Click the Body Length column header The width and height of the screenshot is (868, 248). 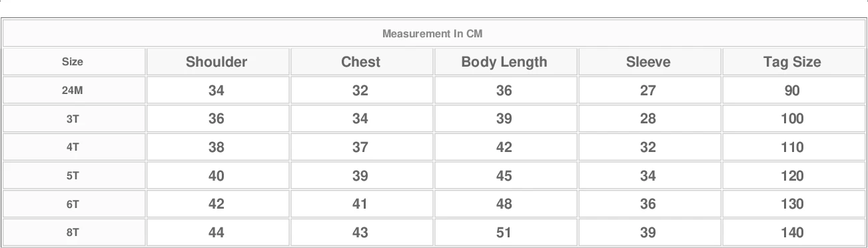(504, 62)
